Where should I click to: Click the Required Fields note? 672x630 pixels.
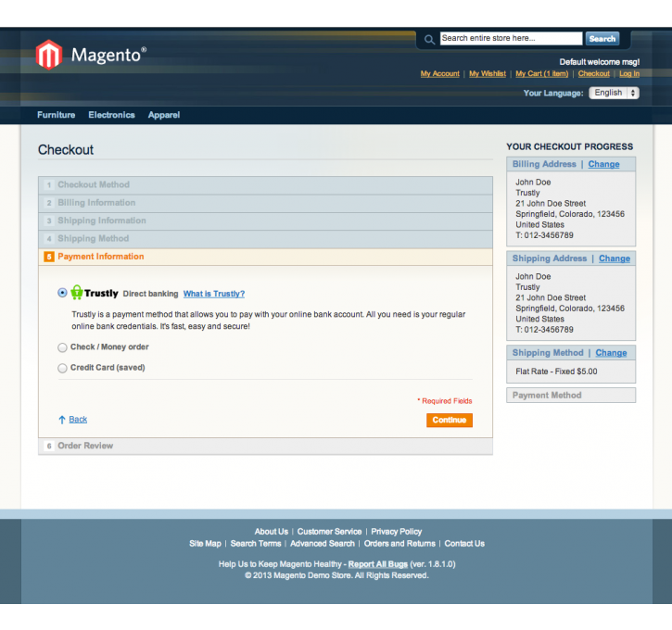(x=445, y=401)
